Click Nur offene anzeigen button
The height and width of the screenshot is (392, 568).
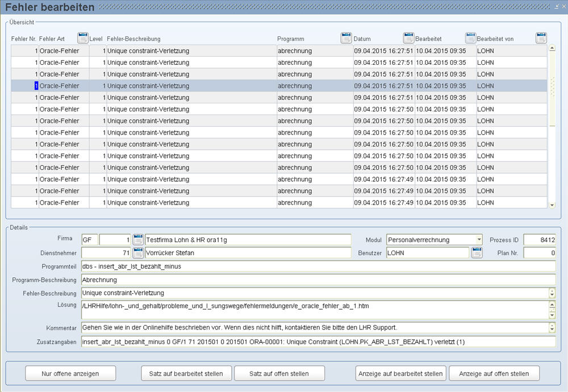[x=70, y=373]
